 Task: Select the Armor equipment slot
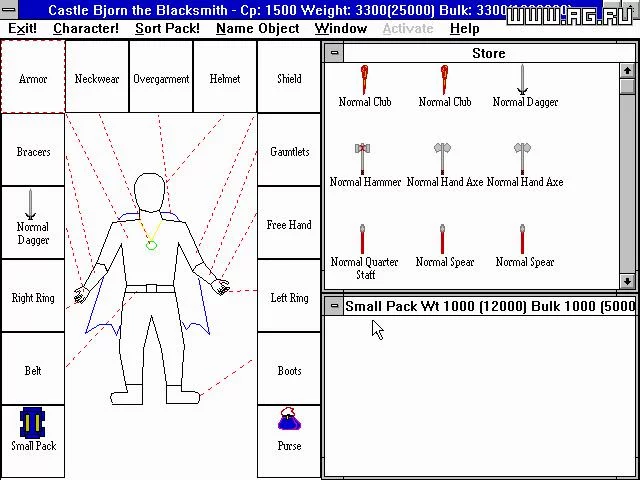33,76
